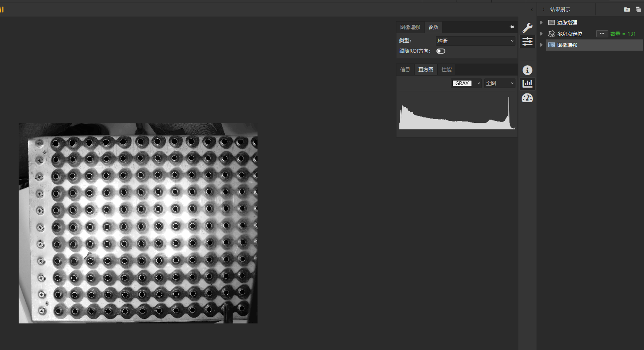Viewport: 644px width, 350px height.
Task: Click the pin icon in 图像增强 panel
Action: tap(512, 27)
